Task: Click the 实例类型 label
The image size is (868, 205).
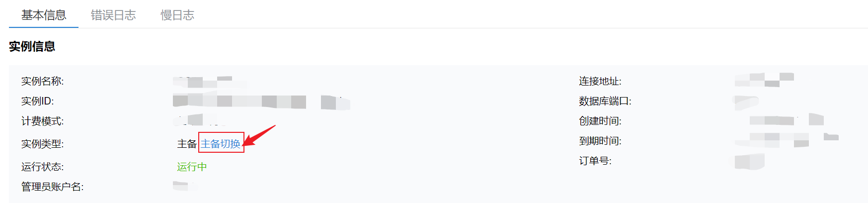Action: pyautogui.click(x=43, y=144)
